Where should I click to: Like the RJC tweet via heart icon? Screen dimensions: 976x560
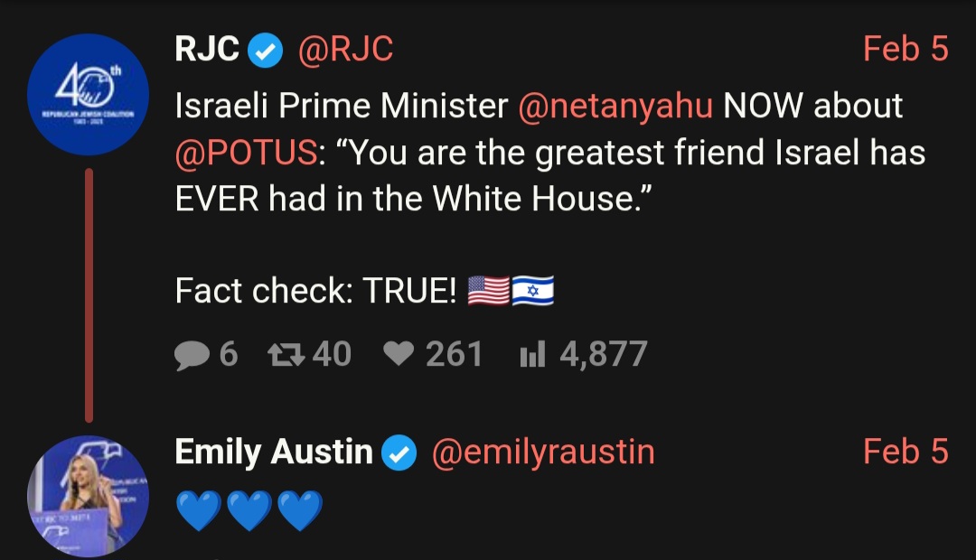coord(399,354)
